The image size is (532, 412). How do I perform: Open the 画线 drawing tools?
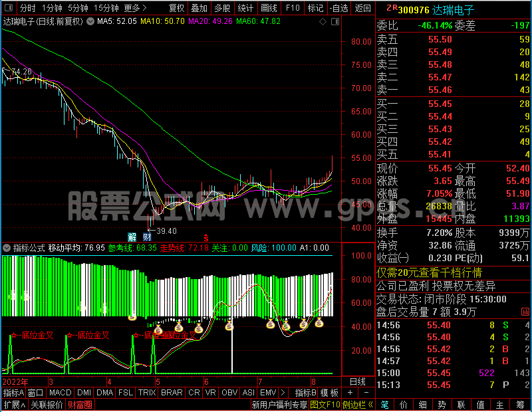click(x=269, y=8)
